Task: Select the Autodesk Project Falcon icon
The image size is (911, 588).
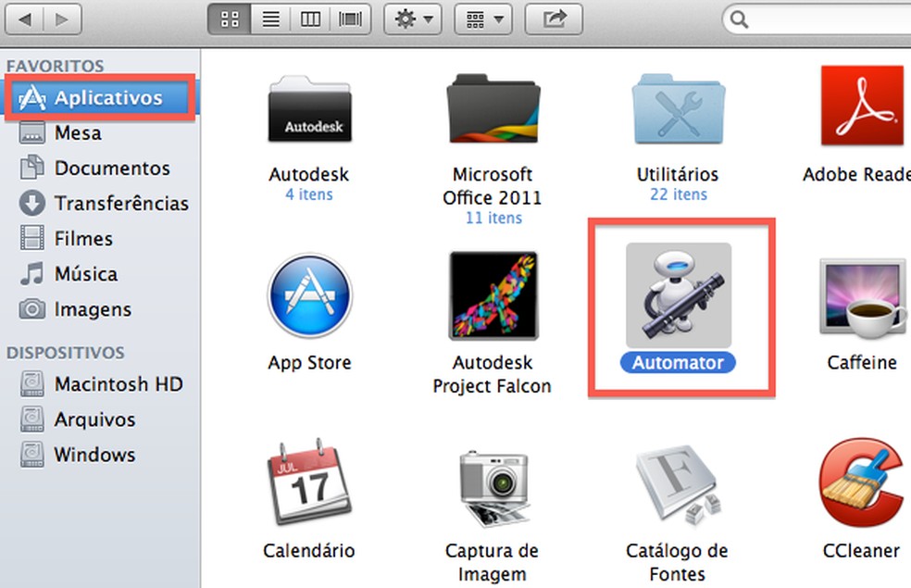Action: (493, 295)
